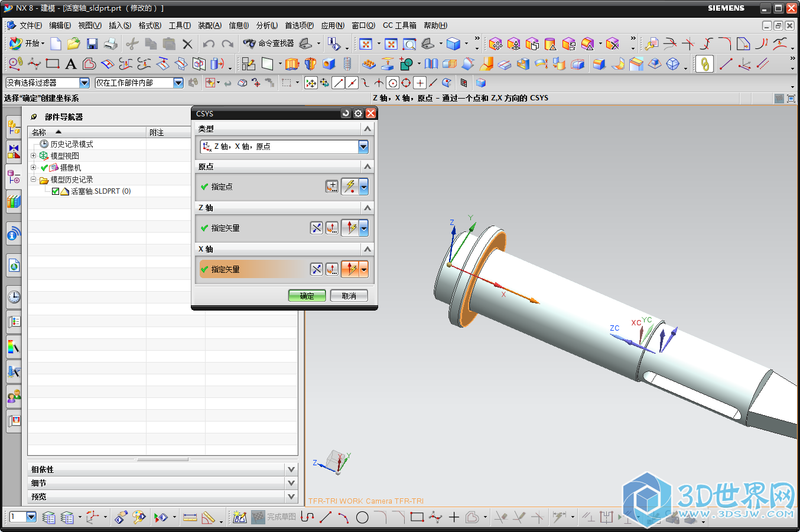This screenshot has height=532, width=800.
Task: Open the Reuse Library books sidebar icon
Action: [x=14, y=201]
